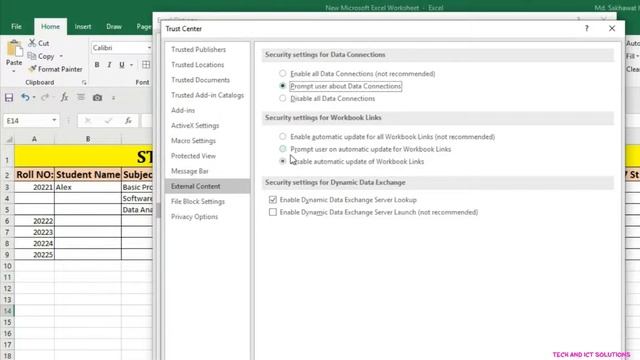This screenshot has height=360, width=640.
Task: Uncheck Enable Dynamic Data Exchange Server Lookup
Action: (x=273, y=200)
